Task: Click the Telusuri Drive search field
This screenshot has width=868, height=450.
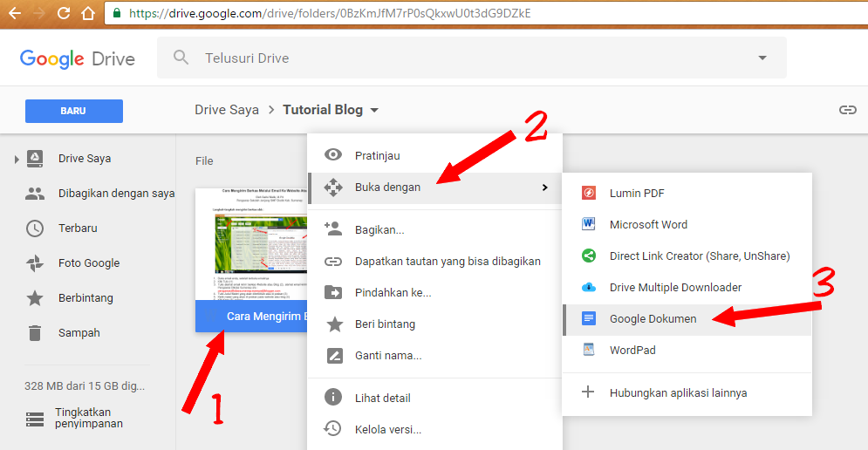Action: (472, 58)
